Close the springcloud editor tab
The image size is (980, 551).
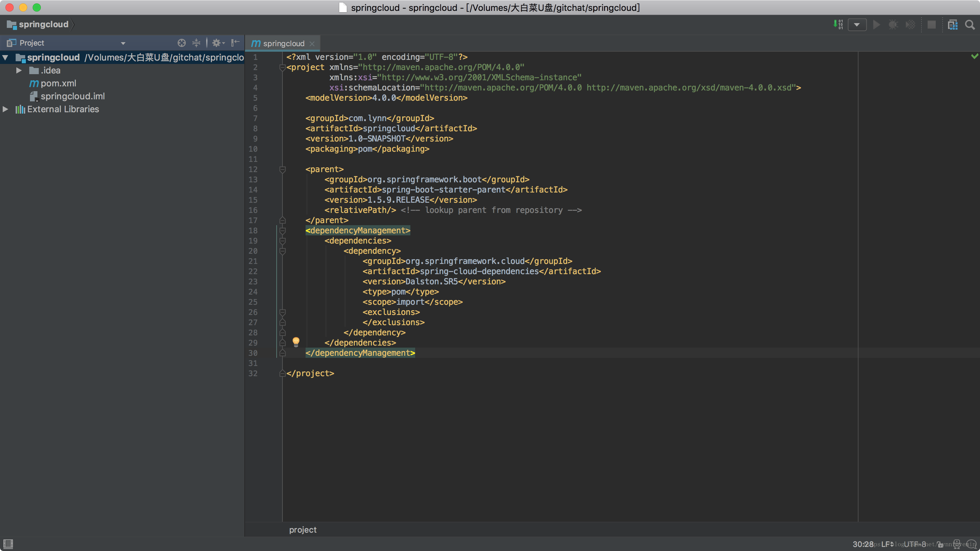click(312, 44)
